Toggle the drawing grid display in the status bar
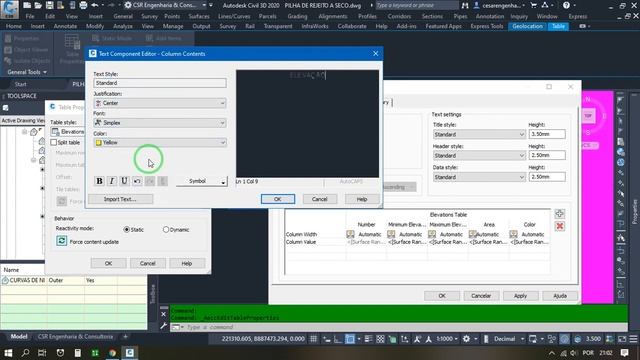640x360 pixels. 313,339
